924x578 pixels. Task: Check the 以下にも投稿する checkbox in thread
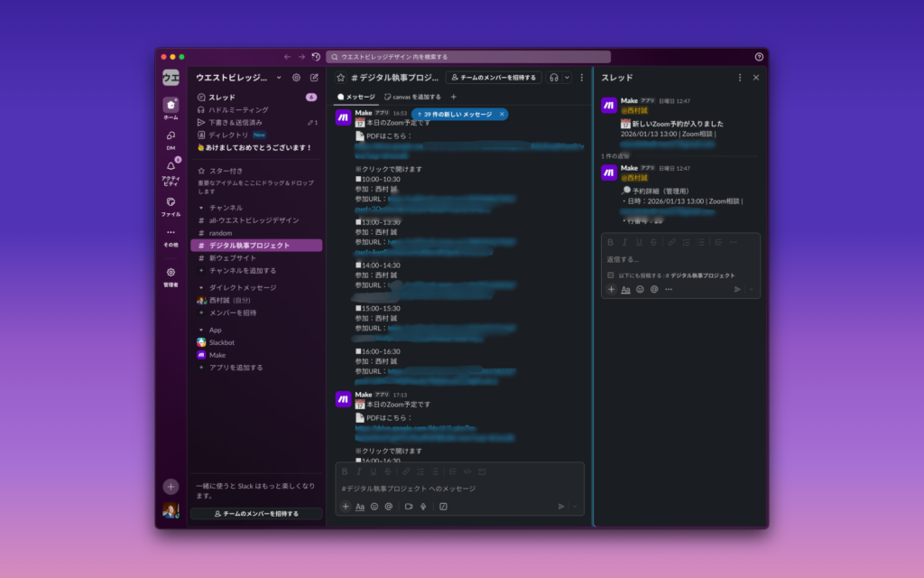pyautogui.click(x=611, y=275)
